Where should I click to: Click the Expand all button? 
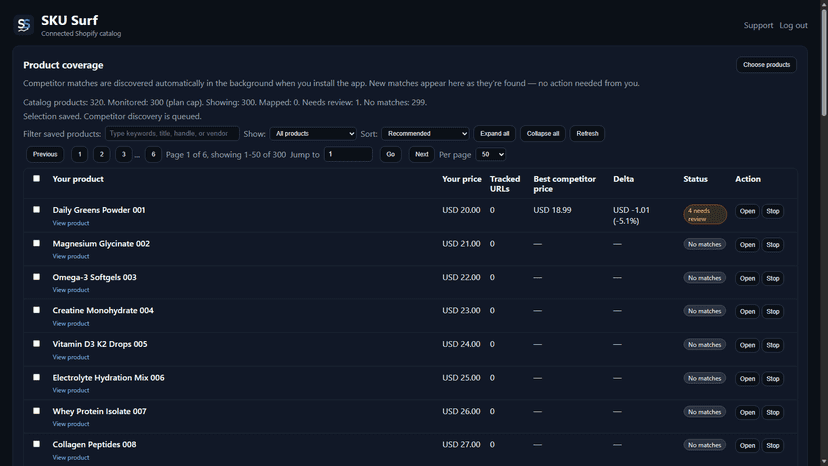(x=494, y=134)
